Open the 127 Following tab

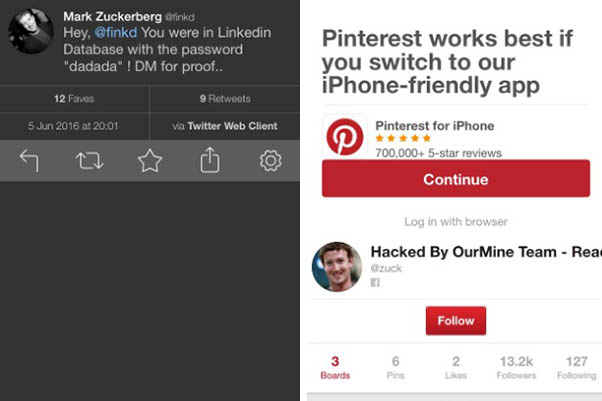576,367
